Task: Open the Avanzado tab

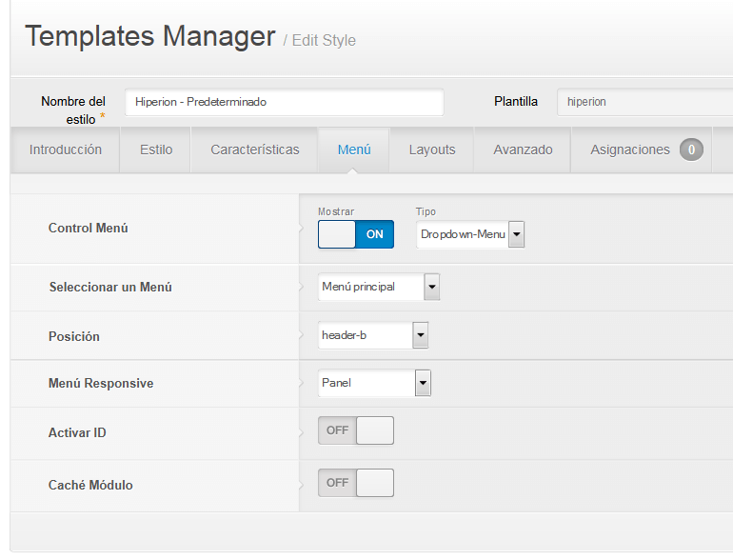Action: pyautogui.click(x=523, y=150)
